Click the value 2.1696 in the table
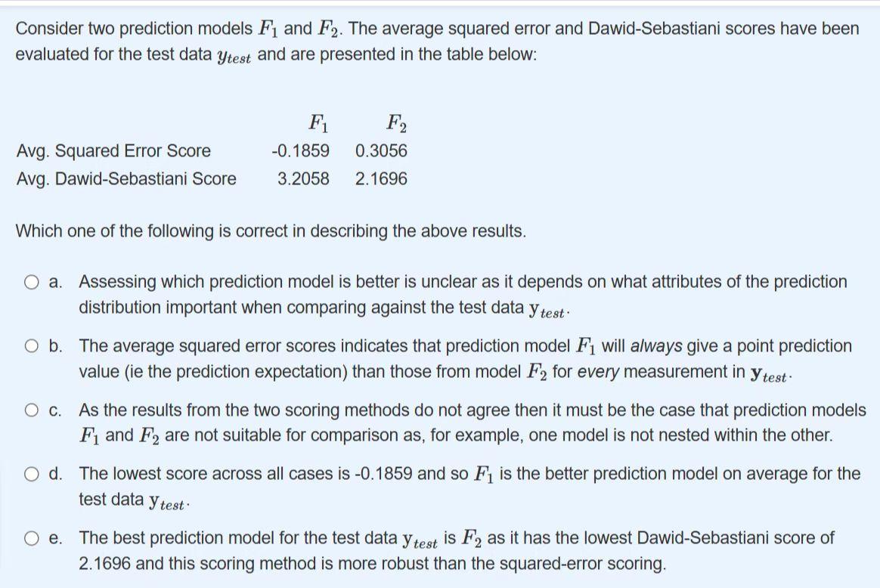The width and height of the screenshot is (880, 588). [x=383, y=179]
